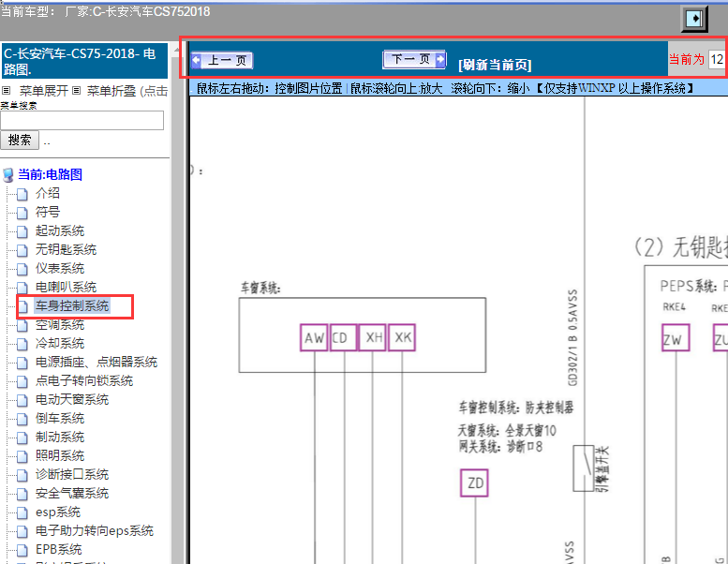Go to next page with 下一页 button
The width and height of the screenshot is (728, 564).
[x=414, y=59]
